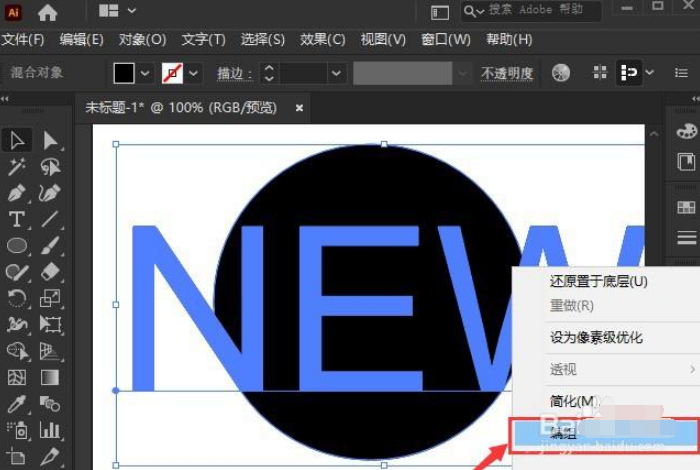Image resolution: width=700 pixels, height=470 pixels.
Task: Select the Type tool
Action: click(17, 219)
